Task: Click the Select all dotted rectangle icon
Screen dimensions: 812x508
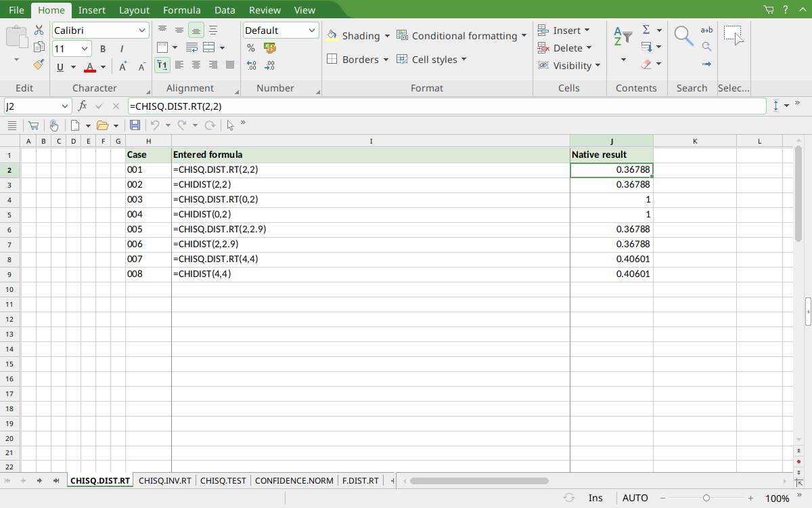Action: click(x=734, y=35)
